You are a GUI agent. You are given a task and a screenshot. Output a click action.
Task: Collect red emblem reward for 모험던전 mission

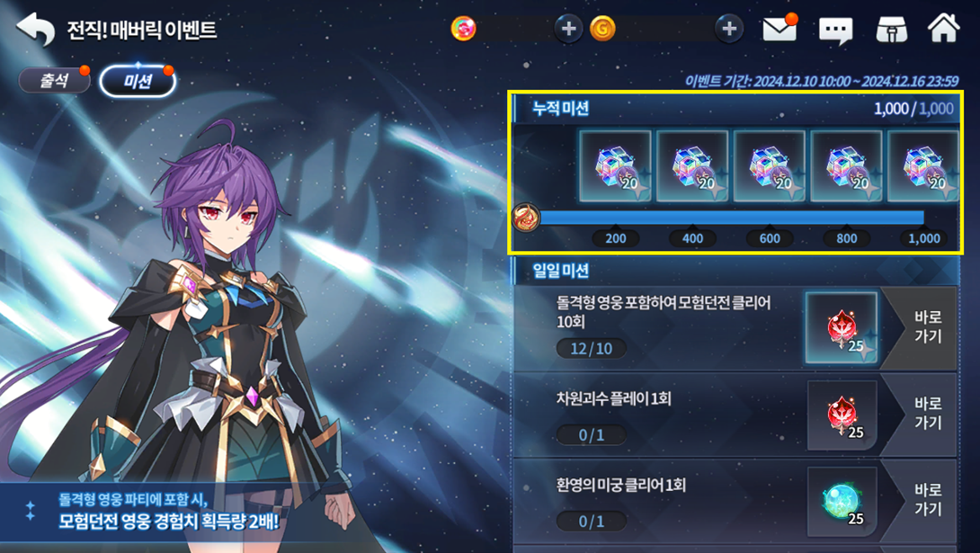[x=842, y=328]
